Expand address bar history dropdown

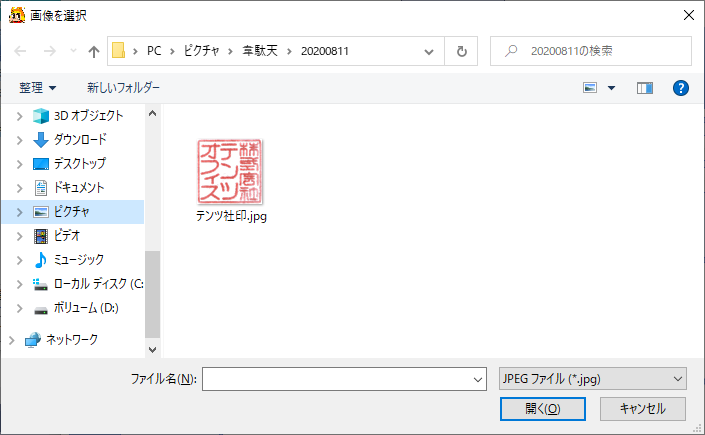(429, 51)
